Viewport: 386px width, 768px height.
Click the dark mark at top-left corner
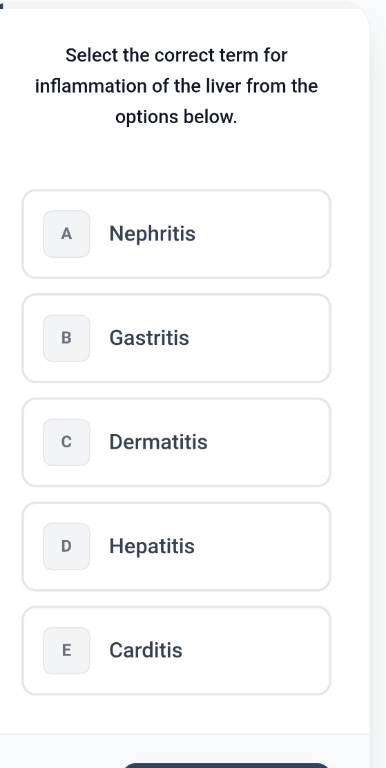1,4
